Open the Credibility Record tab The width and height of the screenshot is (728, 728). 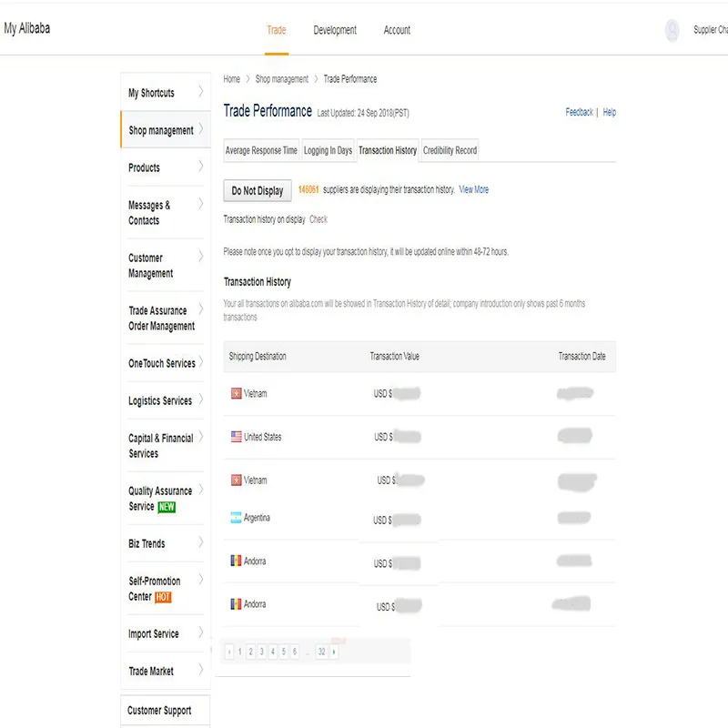(x=450, y=150)
